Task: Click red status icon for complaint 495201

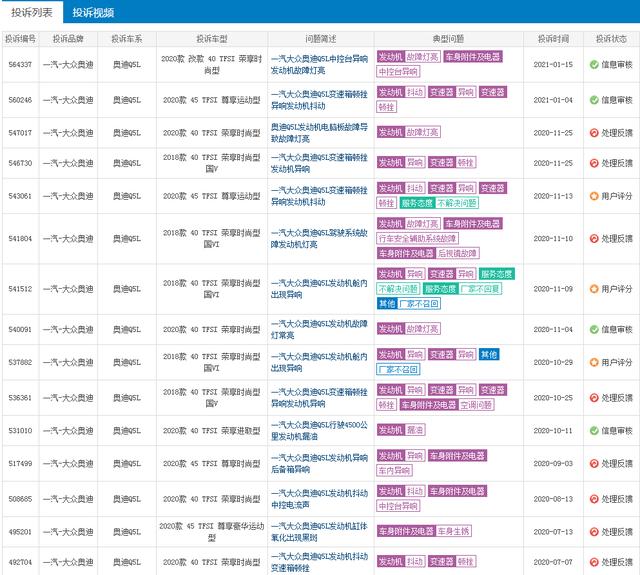Action: point(594,532)
